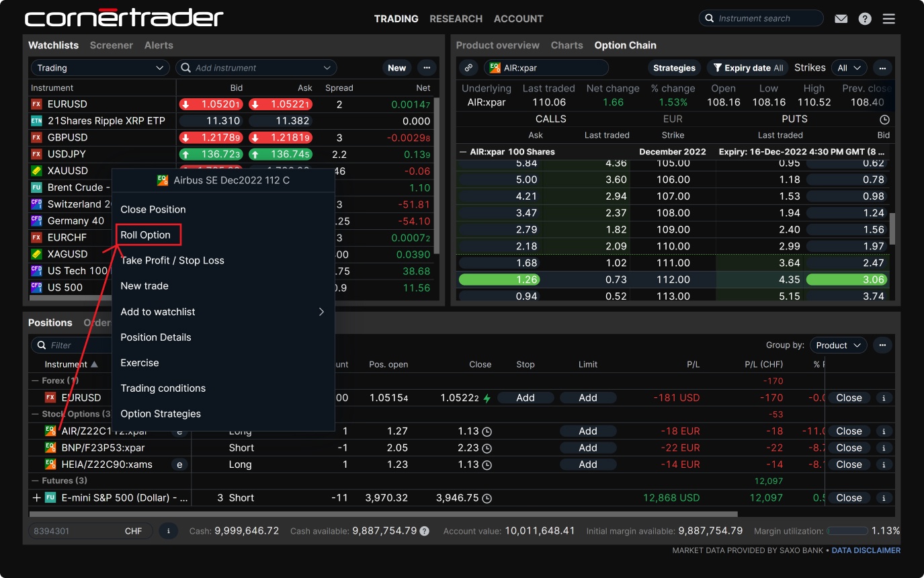Click the filter icon on Expiry date

(x=717, y=68)
